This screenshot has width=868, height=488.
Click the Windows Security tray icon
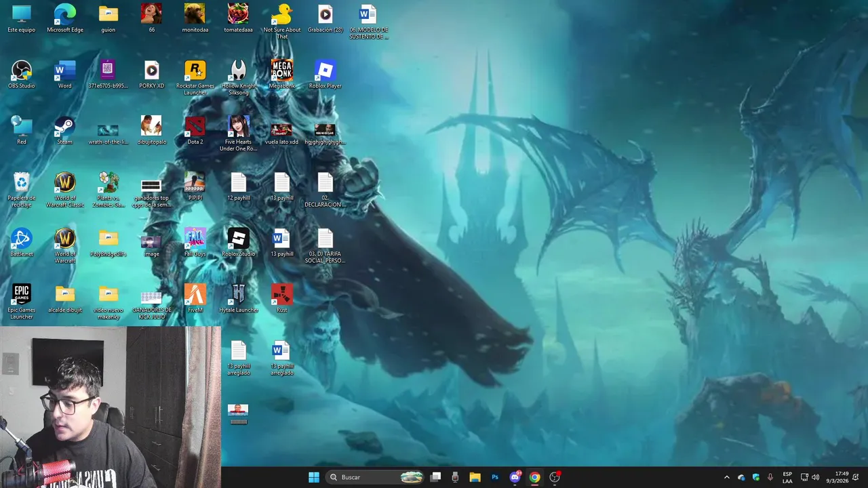[755, 477]
